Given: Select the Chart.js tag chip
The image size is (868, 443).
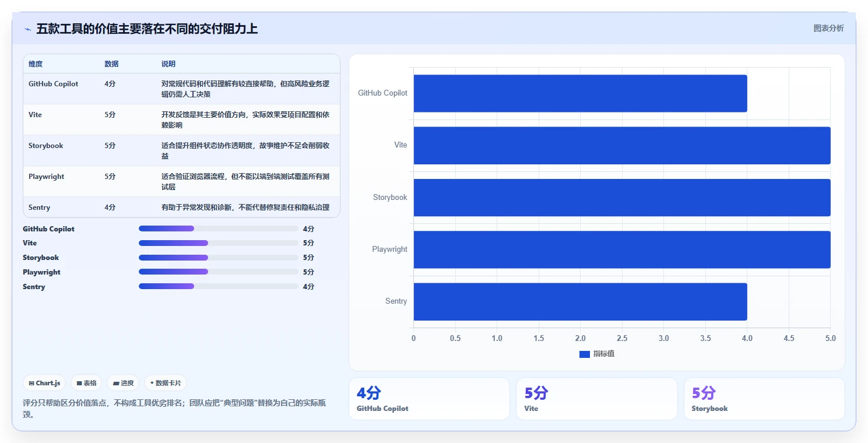Looking at the screenshot, I should coord(44,383).
